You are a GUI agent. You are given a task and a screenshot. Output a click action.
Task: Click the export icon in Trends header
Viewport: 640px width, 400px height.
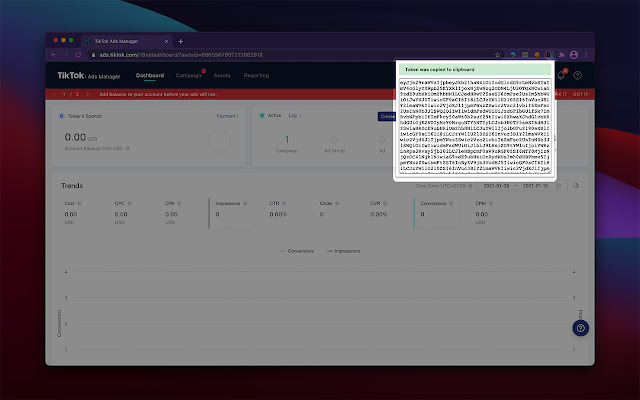576,186
